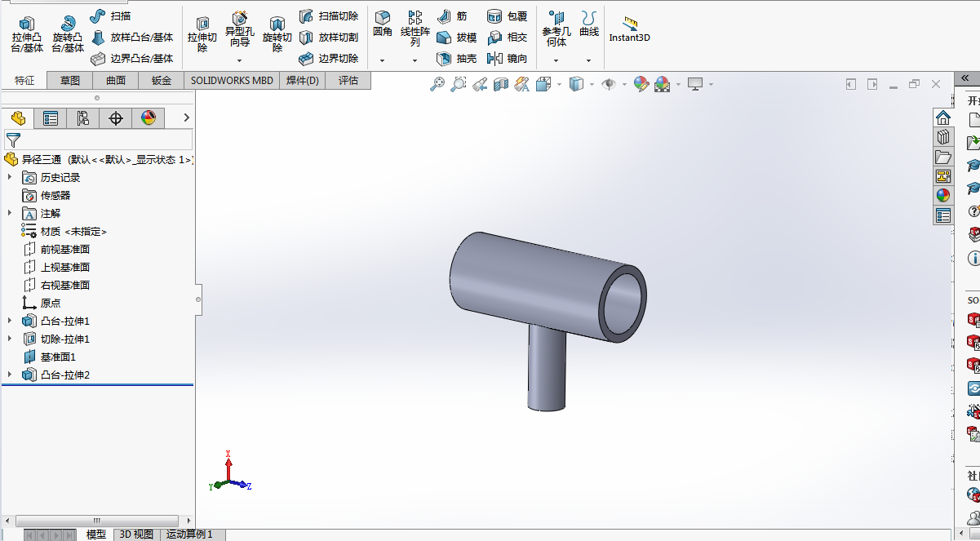Open the 运动算例 1 bottom tab
The width and height of the screenshot is (980, 541).
coord(189,534)
